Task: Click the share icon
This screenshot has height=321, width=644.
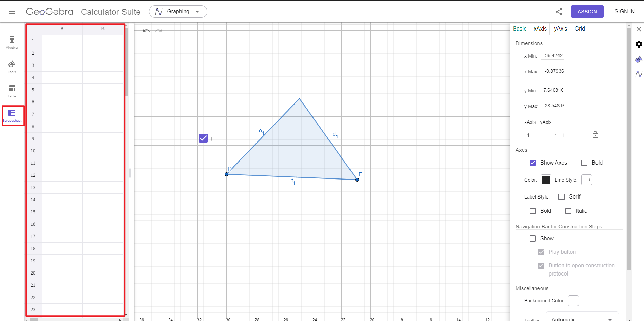Action: pyautogui.click(x=559, y=12)
